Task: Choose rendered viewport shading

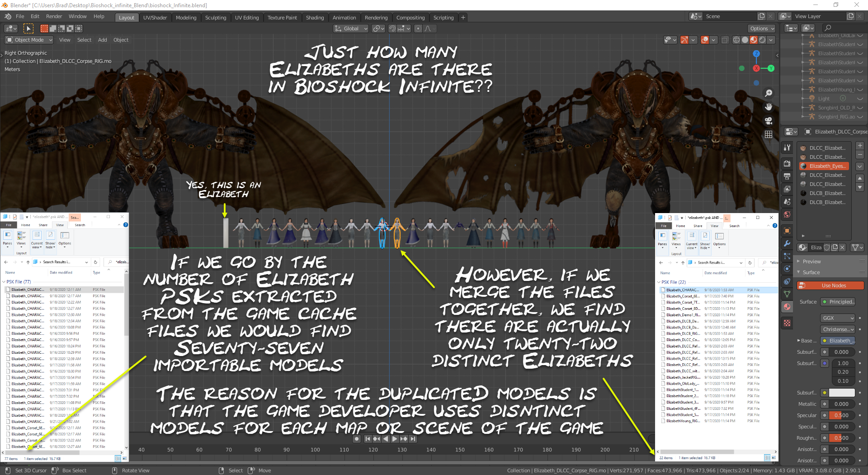Action: [762, 40]
